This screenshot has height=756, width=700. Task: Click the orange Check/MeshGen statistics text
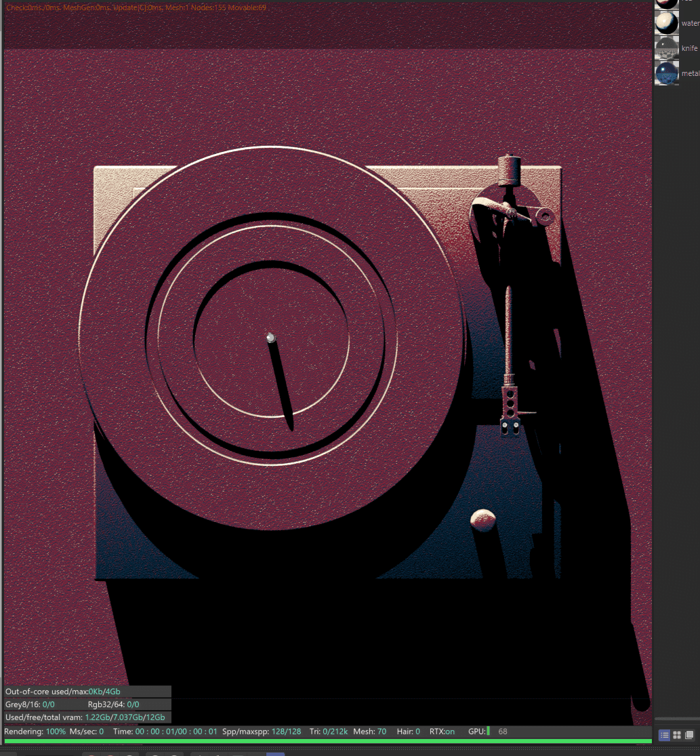(x=136, y=7)
